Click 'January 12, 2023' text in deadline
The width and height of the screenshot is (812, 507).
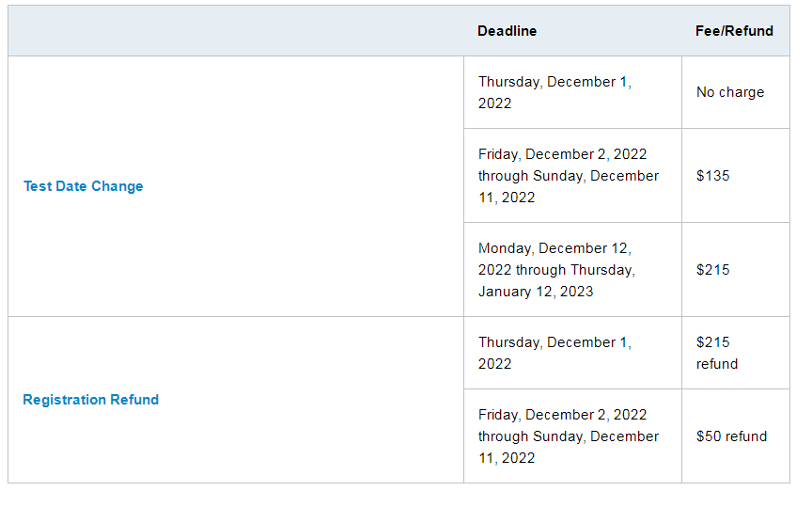pyautogui.click(x=536, y=292)
